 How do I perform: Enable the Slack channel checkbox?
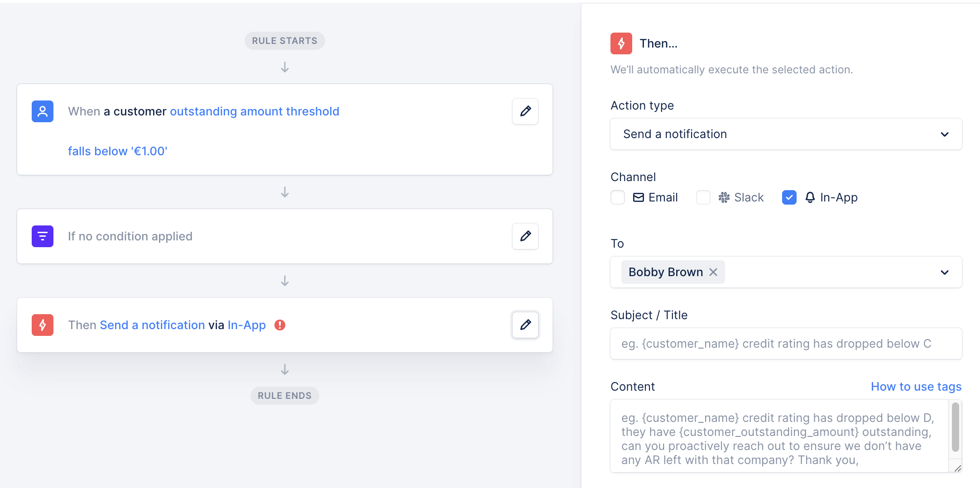703,197
